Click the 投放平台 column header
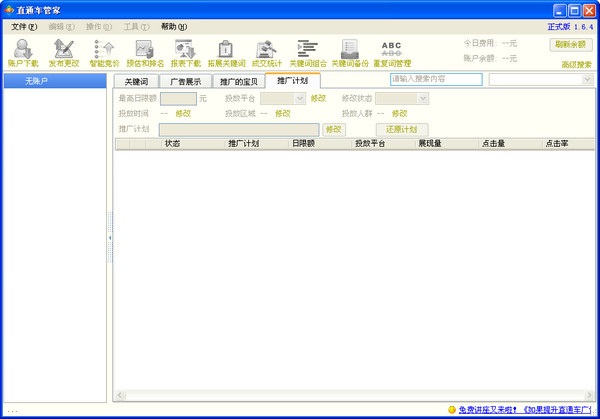This screenshot has height=419, width=600. pos(383,144)
